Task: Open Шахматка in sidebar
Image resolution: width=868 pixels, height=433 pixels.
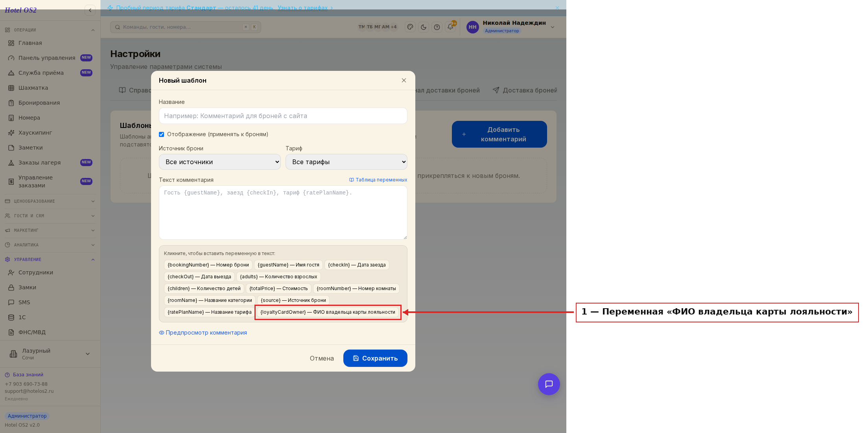Action: point(50,88)
